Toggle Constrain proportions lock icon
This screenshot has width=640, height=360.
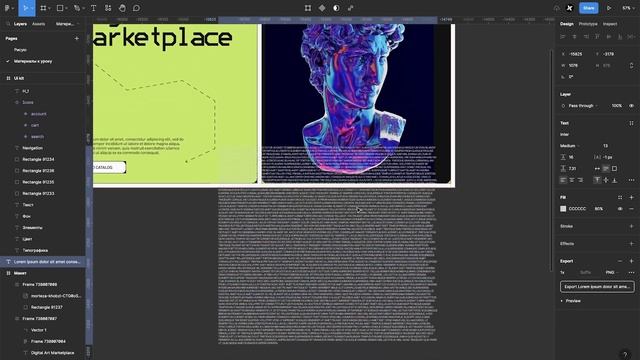pos(631,65)
